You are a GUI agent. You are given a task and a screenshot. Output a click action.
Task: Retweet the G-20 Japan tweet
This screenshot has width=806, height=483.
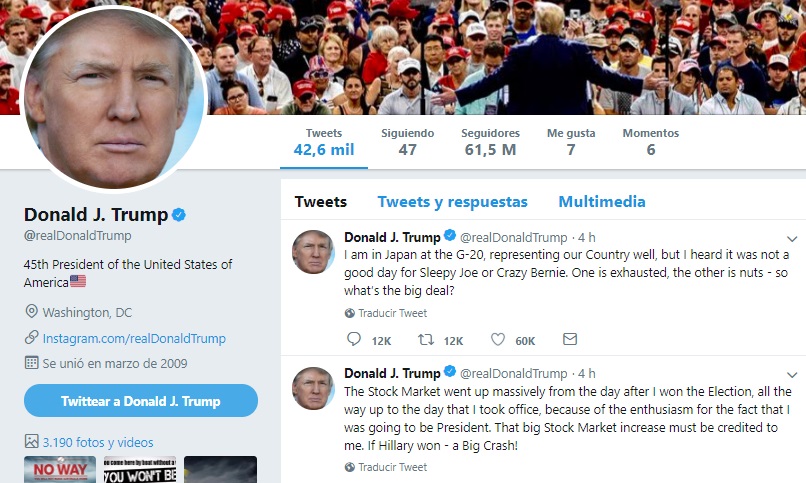tap(425, 340)
